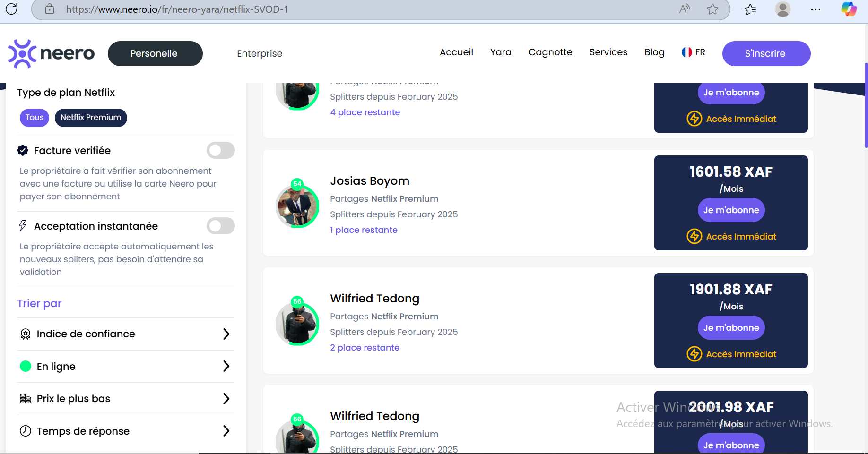Screen dimensions: 868x454
Task: Expand Indice de confiance sort chevron
Action: pyautogui.click(x=226, y=334)
